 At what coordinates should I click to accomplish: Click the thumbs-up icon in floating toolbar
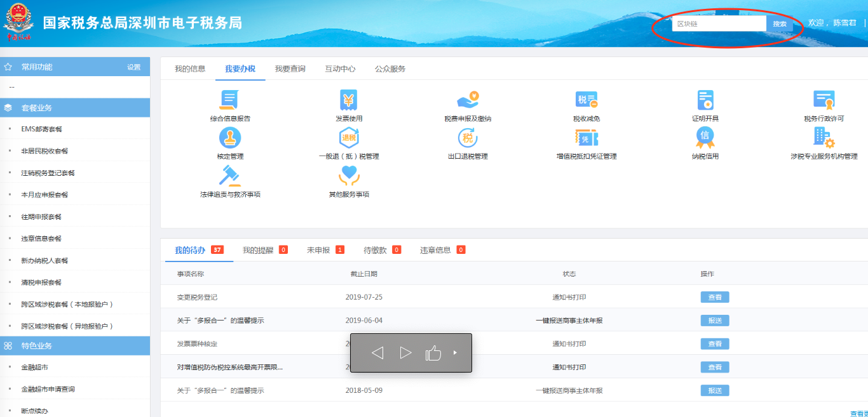pos(433,353)
